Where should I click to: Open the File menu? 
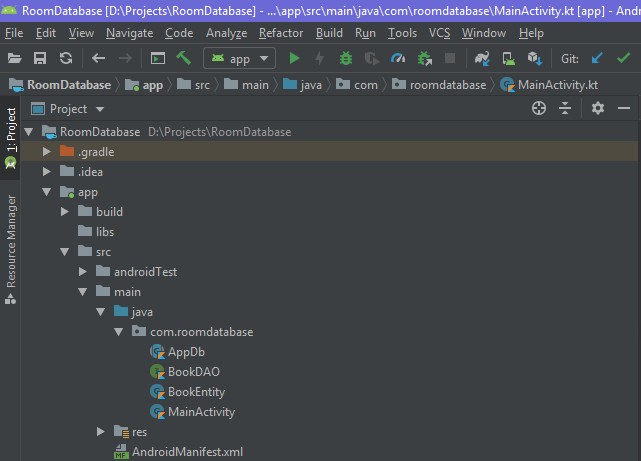click(x=14, y=33)
